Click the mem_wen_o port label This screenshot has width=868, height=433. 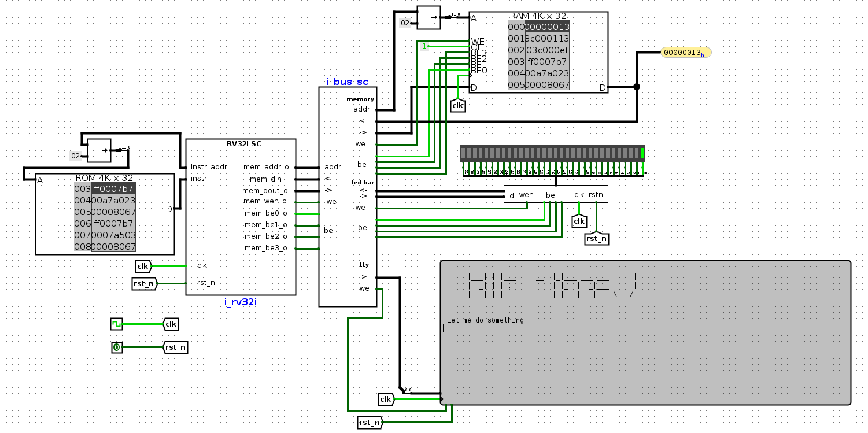265,202
